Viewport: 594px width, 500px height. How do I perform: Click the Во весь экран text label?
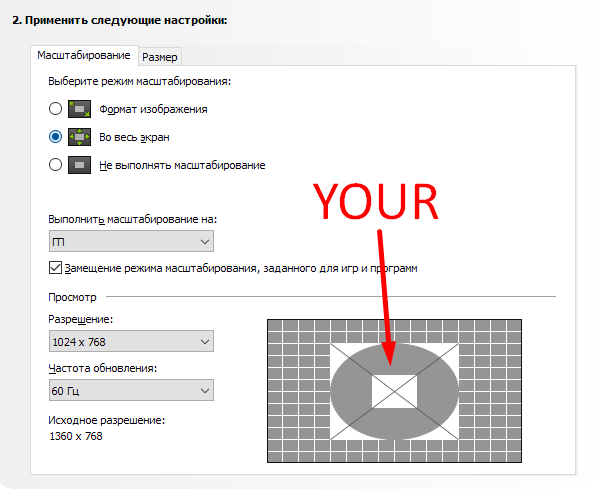click(x=134, y=138)
